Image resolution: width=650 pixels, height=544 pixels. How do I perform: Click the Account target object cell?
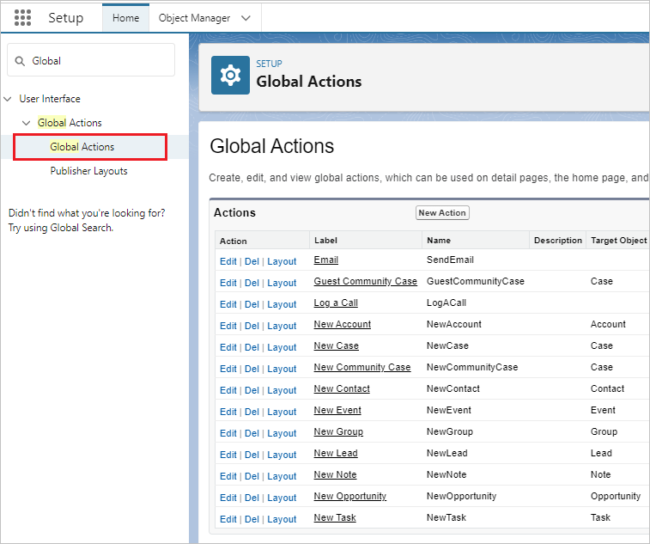point(608,324)
